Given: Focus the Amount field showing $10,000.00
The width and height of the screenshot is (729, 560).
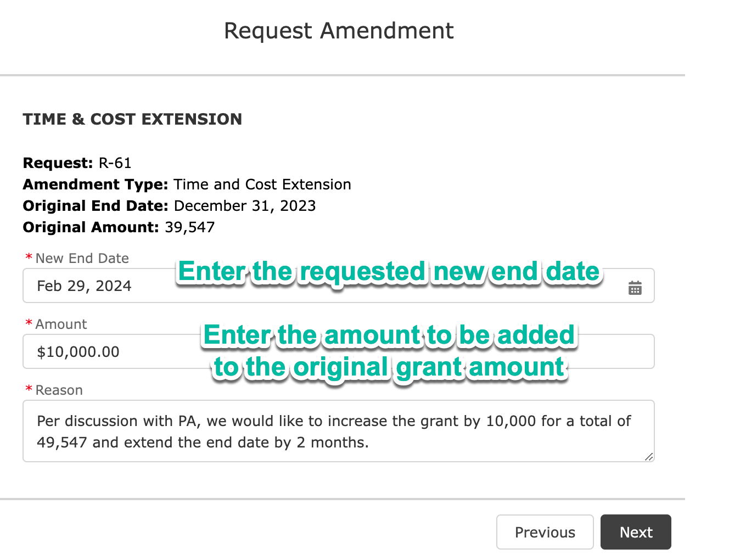Looking at the screenshot, I should pos(339,351).
